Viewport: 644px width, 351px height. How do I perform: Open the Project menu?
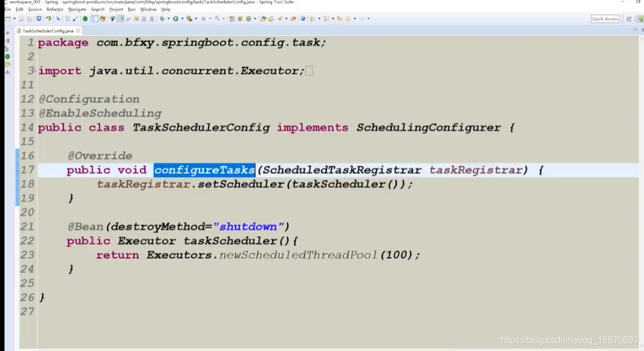[x=116, y=9]
